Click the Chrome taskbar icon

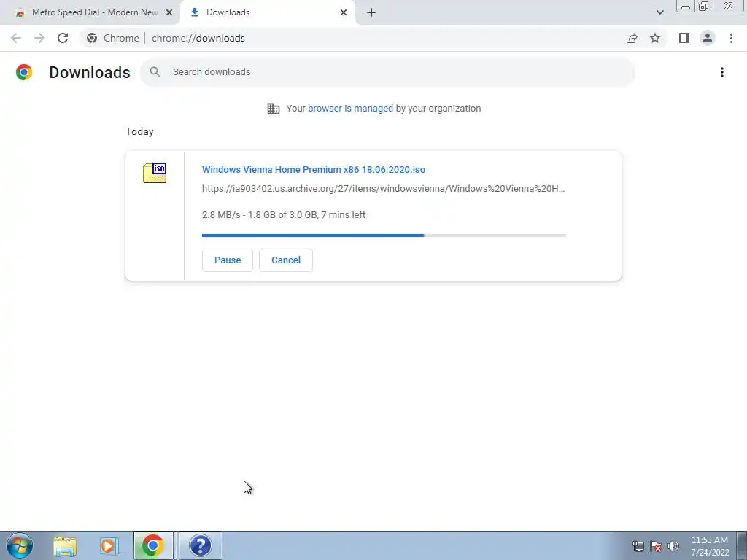pos(153,545)
